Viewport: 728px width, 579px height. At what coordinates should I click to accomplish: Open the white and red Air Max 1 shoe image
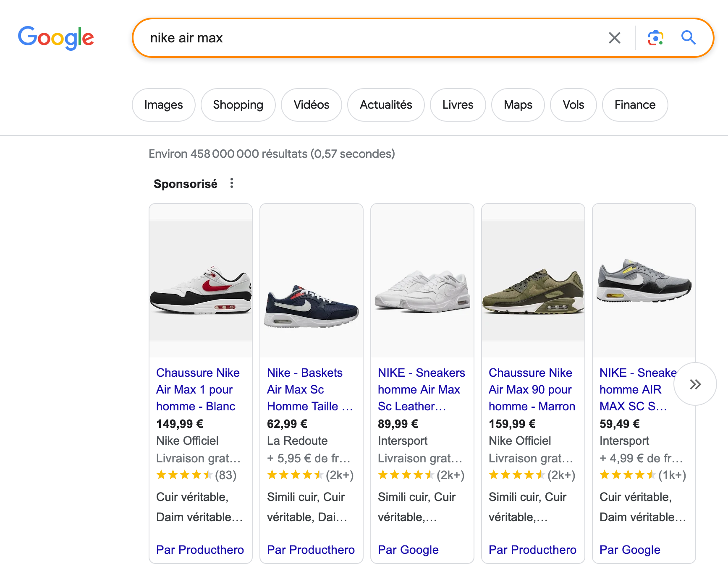(201, 281)
